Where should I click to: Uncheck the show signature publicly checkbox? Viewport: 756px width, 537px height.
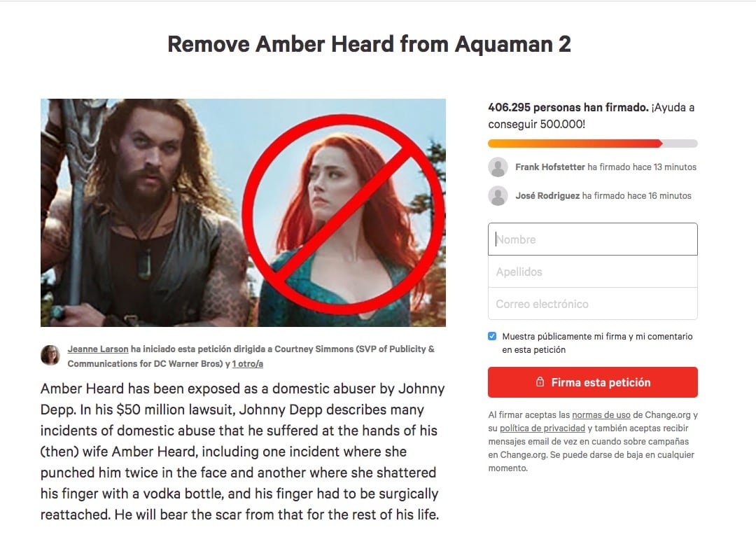click(x=492, y=336)
